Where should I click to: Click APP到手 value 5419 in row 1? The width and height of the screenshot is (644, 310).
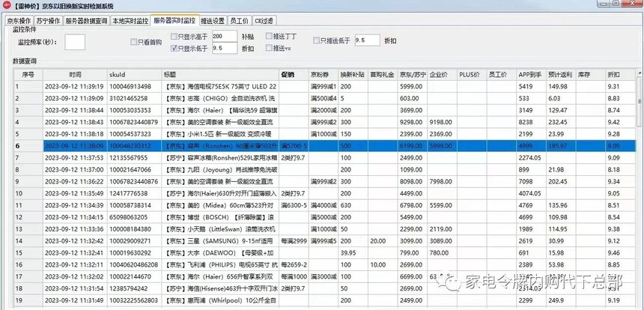531,87
